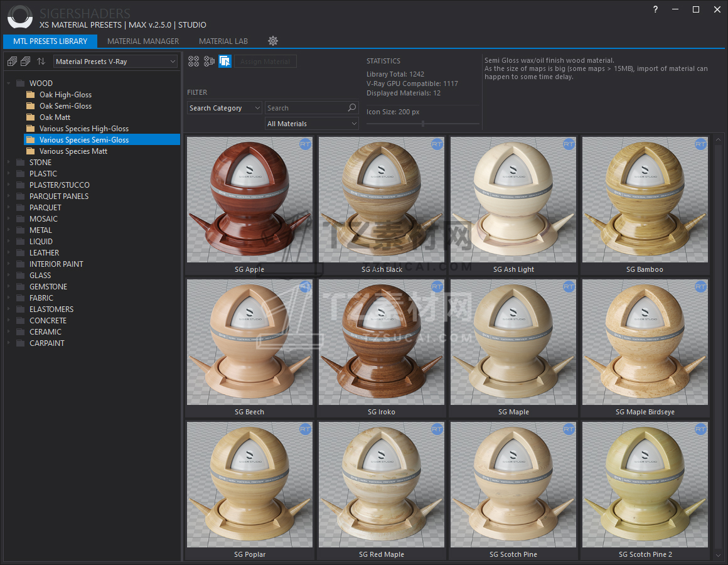728x565 pixels.
Task: Expand the PLASTIC category arrow
Action: pos(8,174)
